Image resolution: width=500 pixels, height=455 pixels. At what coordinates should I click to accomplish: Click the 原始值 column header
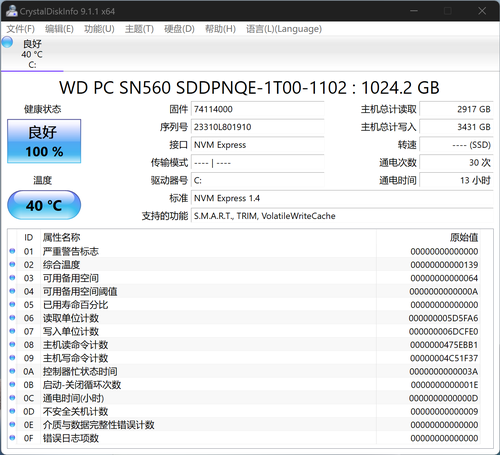point(464,237)
